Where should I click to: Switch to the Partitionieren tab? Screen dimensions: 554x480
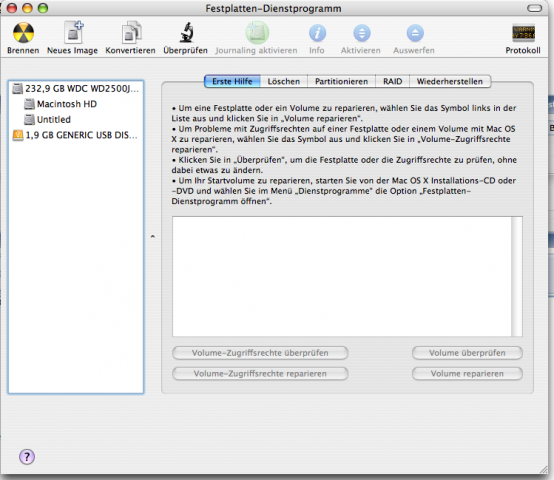tap(341, 81)
